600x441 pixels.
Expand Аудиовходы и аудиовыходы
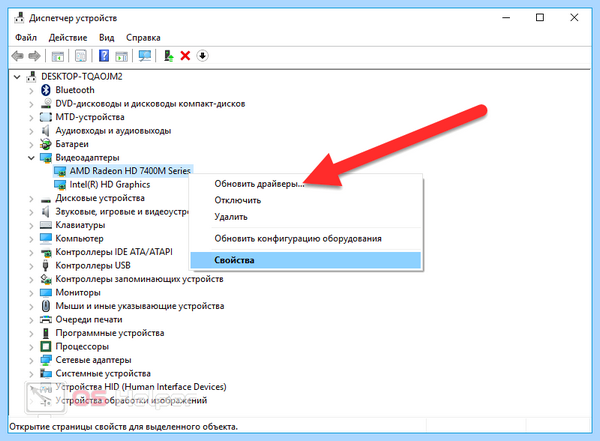[x=31, y=131]
